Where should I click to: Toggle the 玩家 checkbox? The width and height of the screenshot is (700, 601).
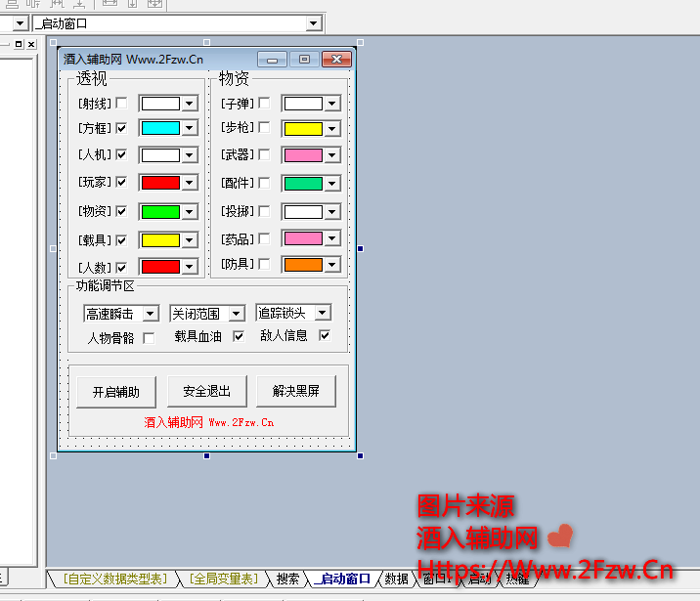point(121,182)
